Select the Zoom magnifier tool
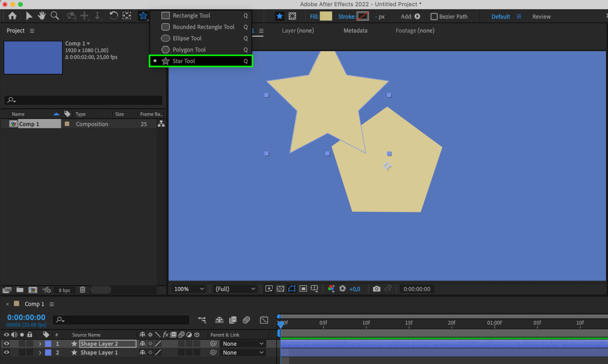The width and height of the screenshot is (608, 364). coord(55,16)
